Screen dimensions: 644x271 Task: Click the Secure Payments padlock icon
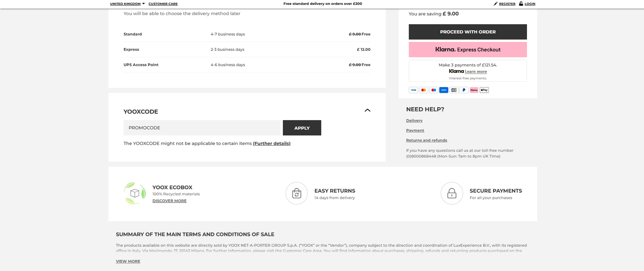coord(452,193)
